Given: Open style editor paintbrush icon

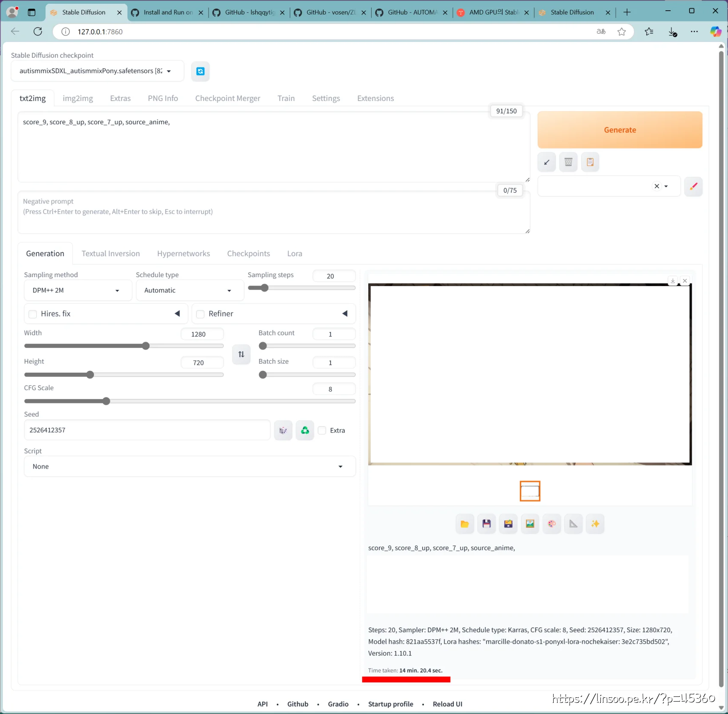Looking at the screenshot, I should (x=693, y=186).
